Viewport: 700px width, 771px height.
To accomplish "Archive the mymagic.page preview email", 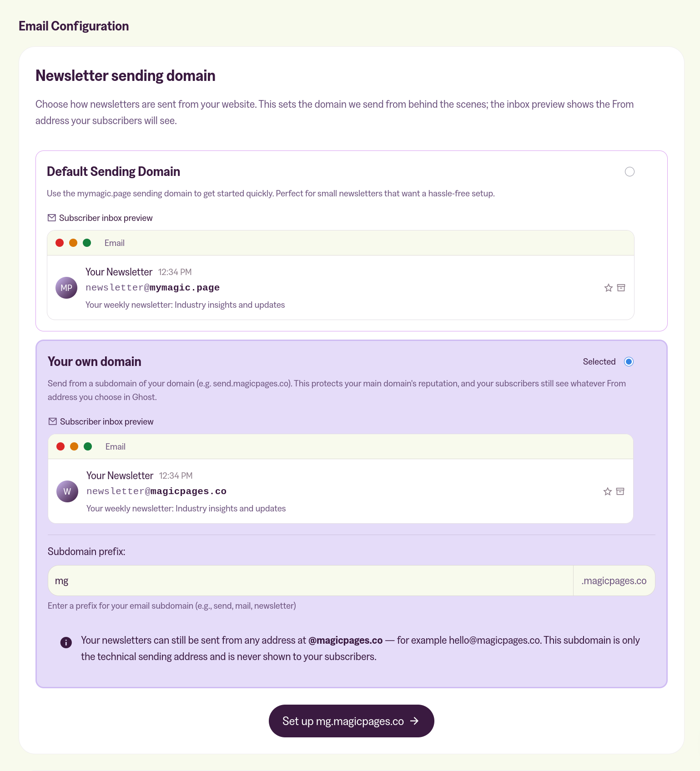I will [621, 288].
